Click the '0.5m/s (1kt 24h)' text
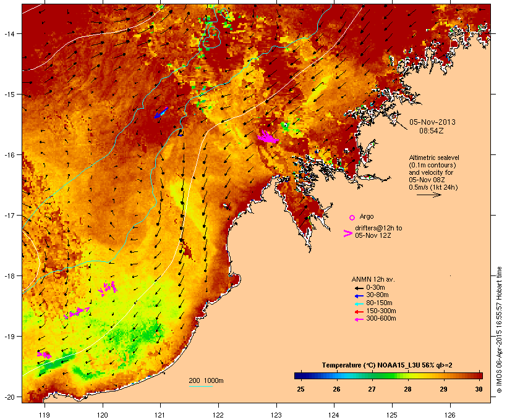 click(x=433, y=187)
